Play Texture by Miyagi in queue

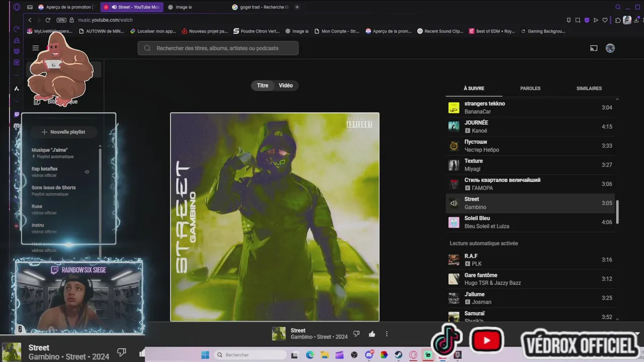(x=530, y=165)
